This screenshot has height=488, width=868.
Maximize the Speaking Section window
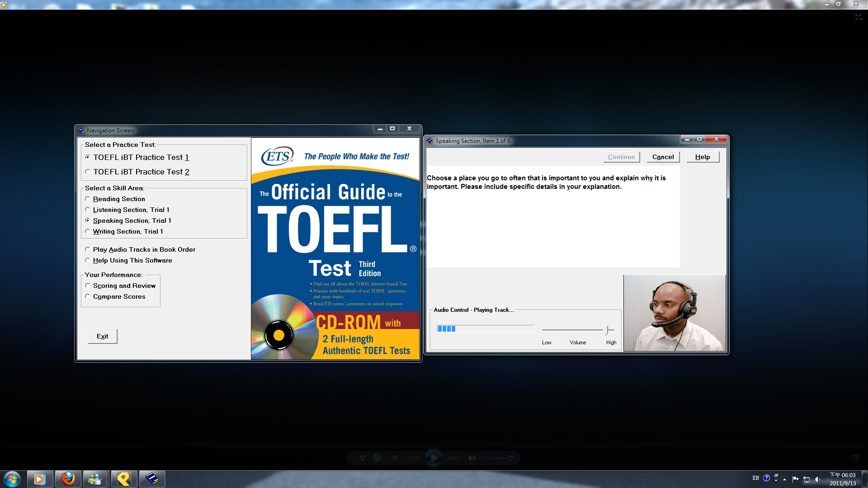click(x=699, y=139)
